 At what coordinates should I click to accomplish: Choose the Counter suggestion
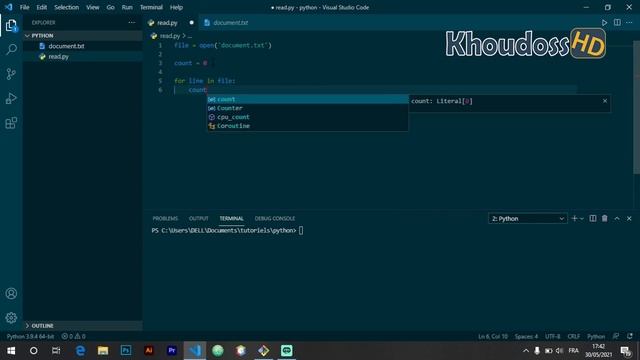[x=307, y=108]
